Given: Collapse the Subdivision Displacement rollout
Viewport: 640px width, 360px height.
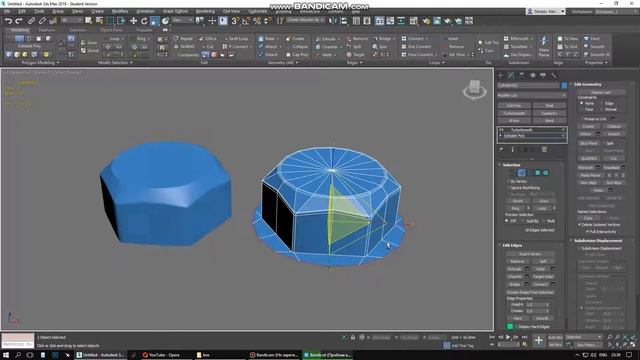Looking at the screenshot, I should click(x=571, y=240).
